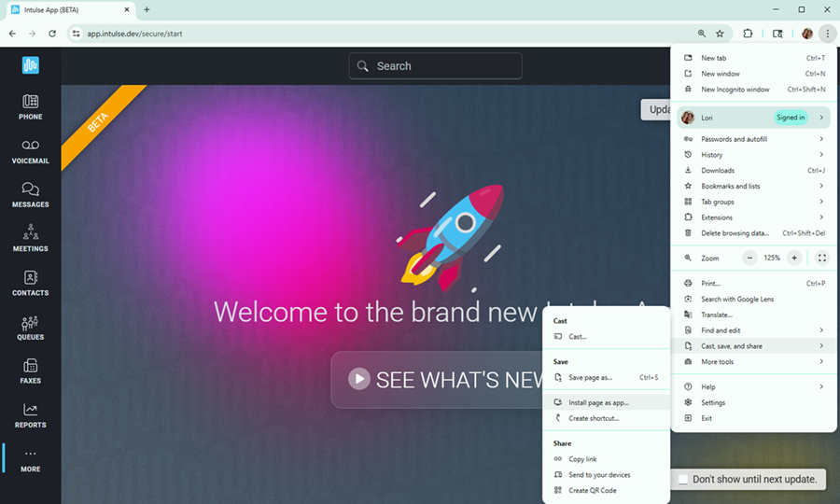
Task: Expand Passwords and autofill submenu
Action: (x=753, y=139)
